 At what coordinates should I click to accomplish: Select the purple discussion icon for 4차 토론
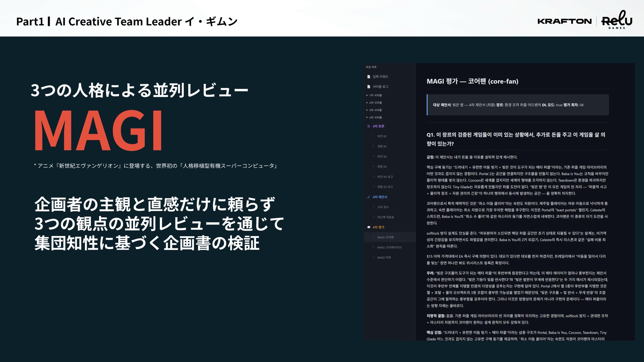coord(368,126)
